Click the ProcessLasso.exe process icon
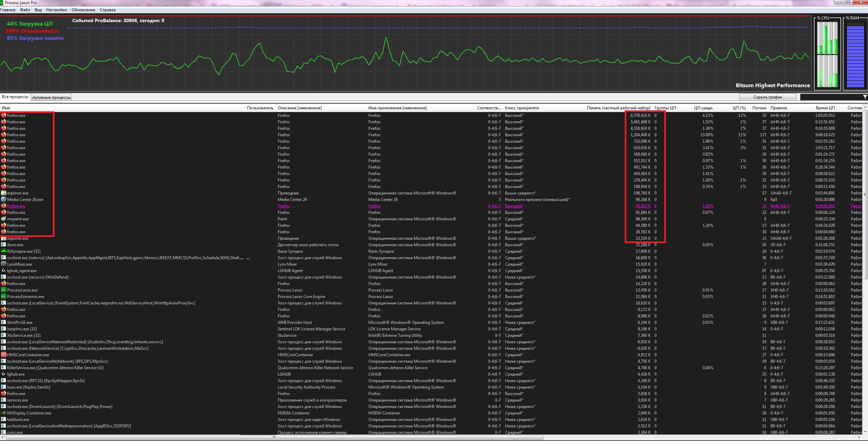 4,290
